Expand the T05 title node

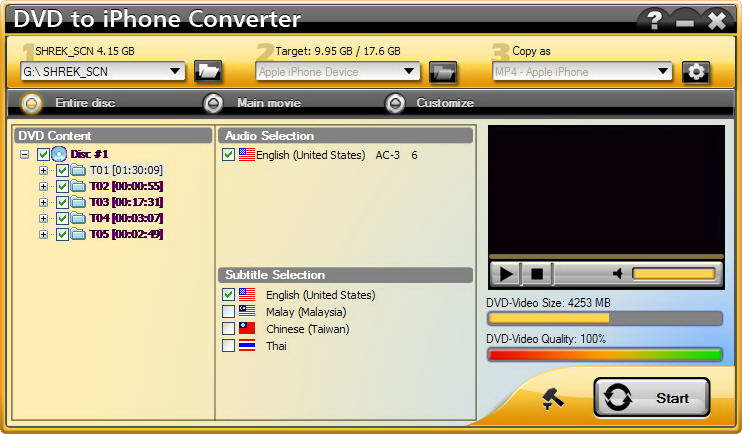pos(43,235)
